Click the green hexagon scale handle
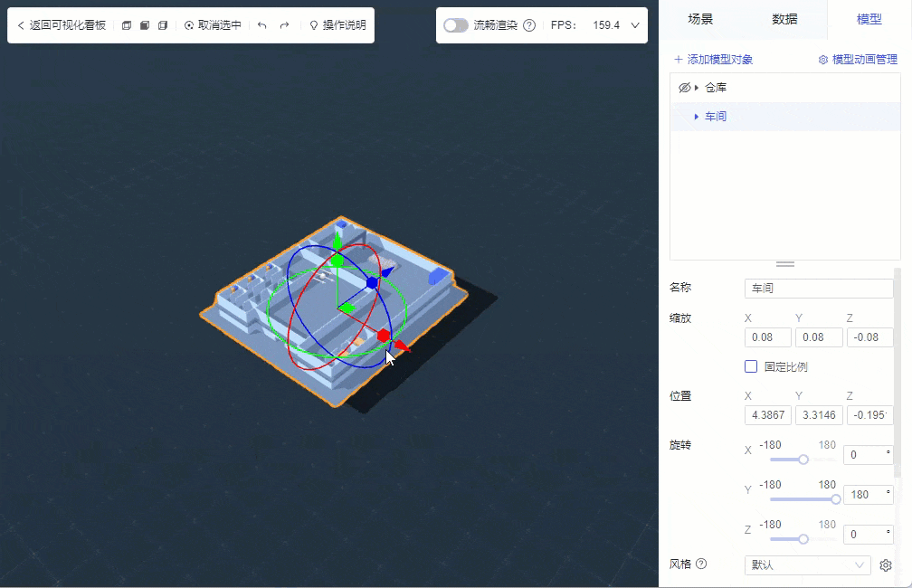 337,261
